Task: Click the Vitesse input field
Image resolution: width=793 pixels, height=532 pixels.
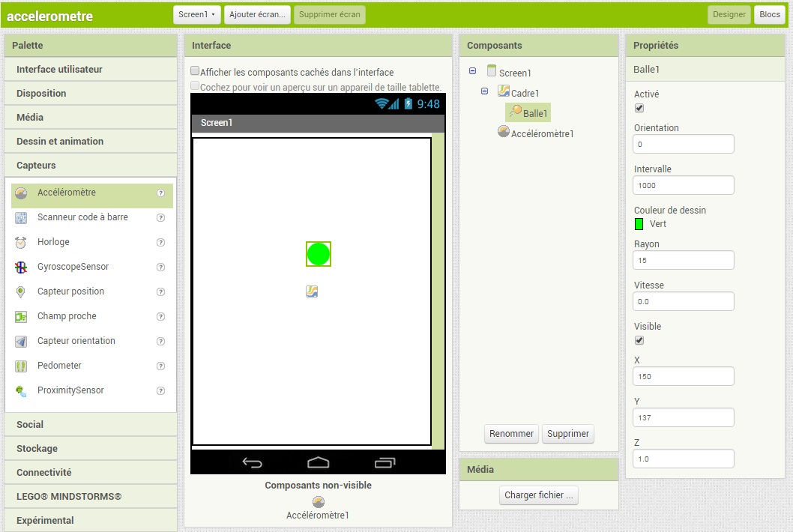Action: pyautogui.click(x=684, y=301)
